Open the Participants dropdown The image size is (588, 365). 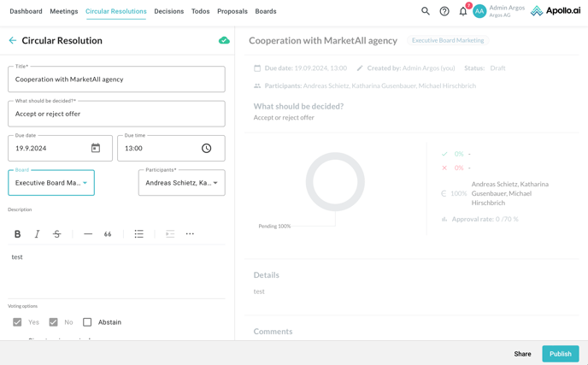click(181, 183)
